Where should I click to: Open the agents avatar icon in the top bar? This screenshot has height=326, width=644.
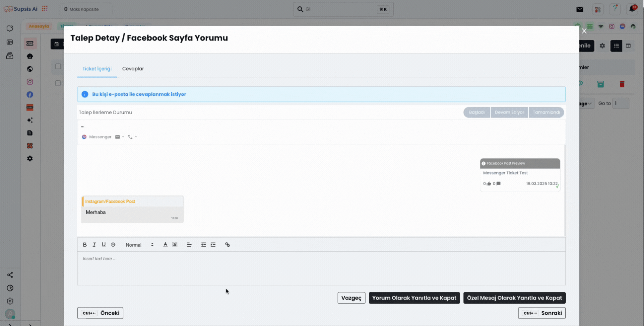[x=598, y=9]
